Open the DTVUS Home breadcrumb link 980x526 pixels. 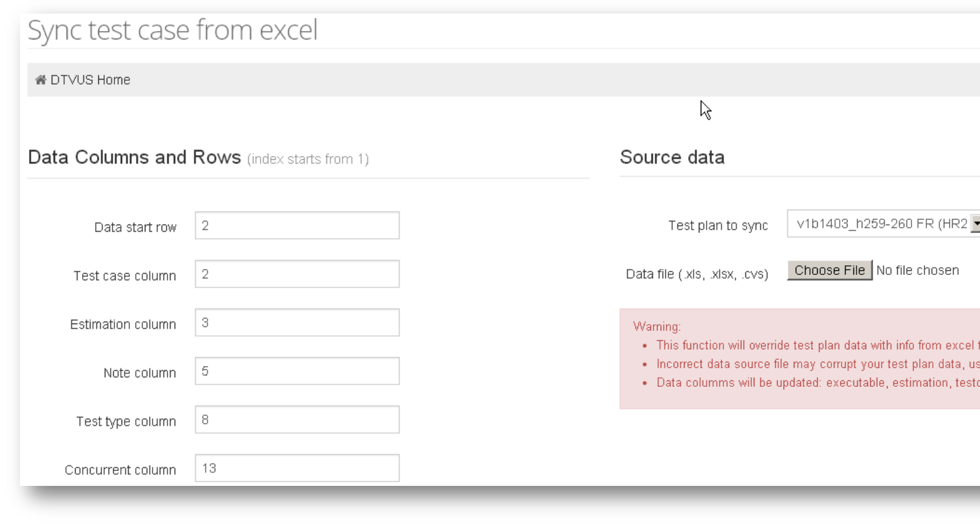[x=90, y=80]
